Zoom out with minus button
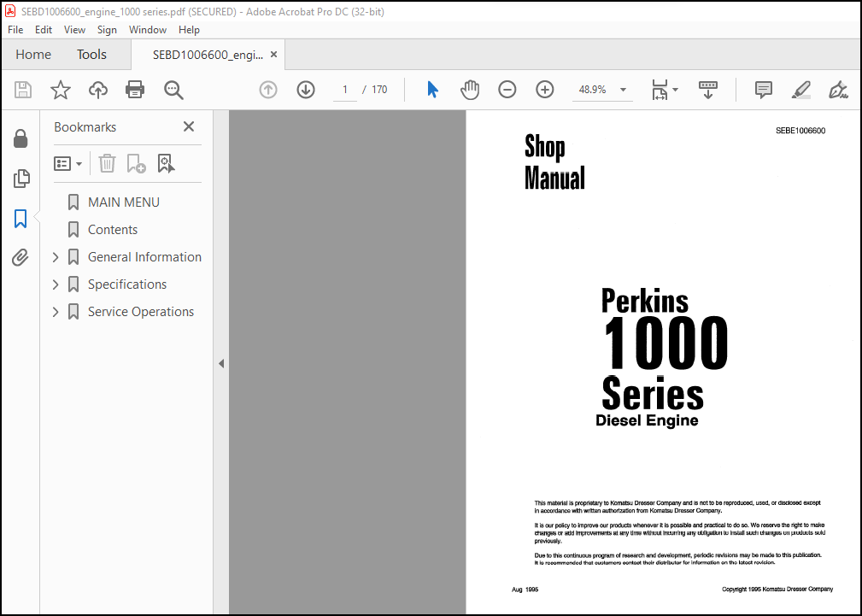Screen dimensions: 862x616 point(507,90)
